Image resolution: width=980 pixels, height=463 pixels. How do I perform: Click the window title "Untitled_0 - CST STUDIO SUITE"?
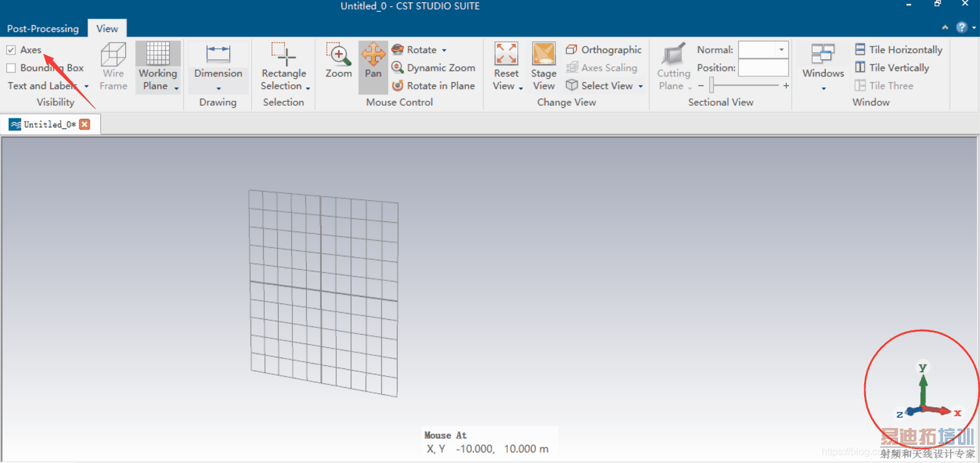410,6
